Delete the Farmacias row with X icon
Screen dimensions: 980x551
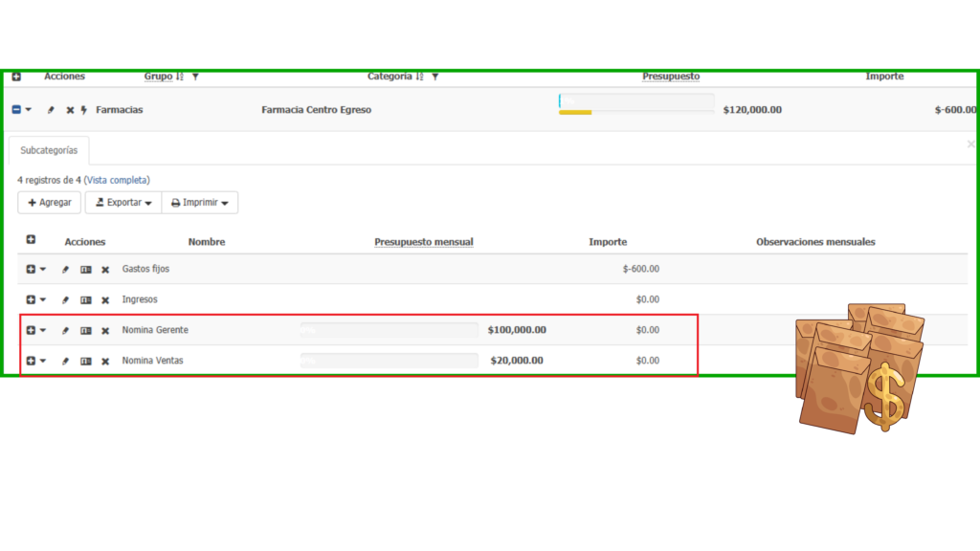[70, 110]
